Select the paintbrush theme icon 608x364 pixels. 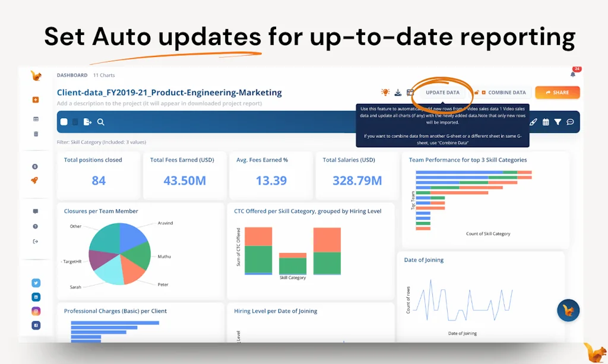[x=533, y=122]
